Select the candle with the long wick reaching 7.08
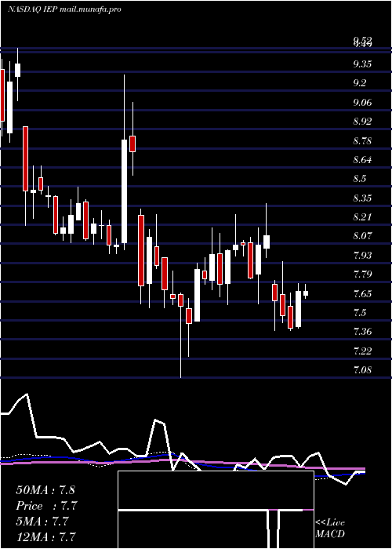This screenshot has height=549, width=392. coord(180,300)
